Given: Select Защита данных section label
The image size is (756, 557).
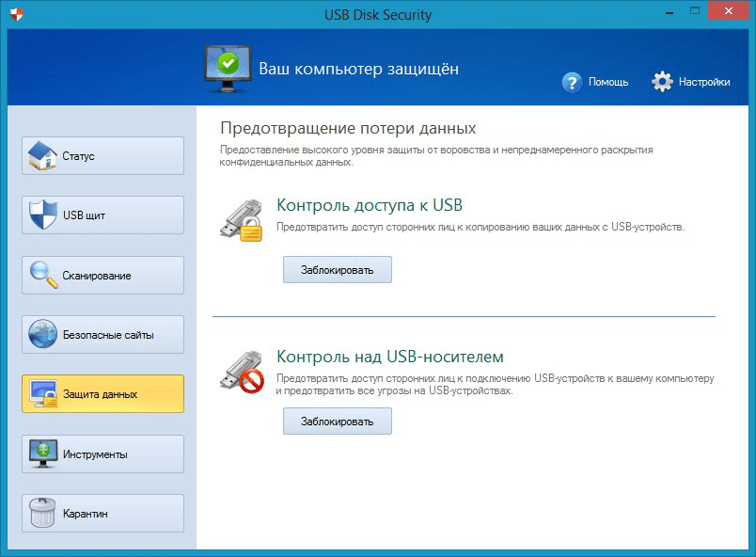Looking at the screenshot, I should [x=100, y=394].
